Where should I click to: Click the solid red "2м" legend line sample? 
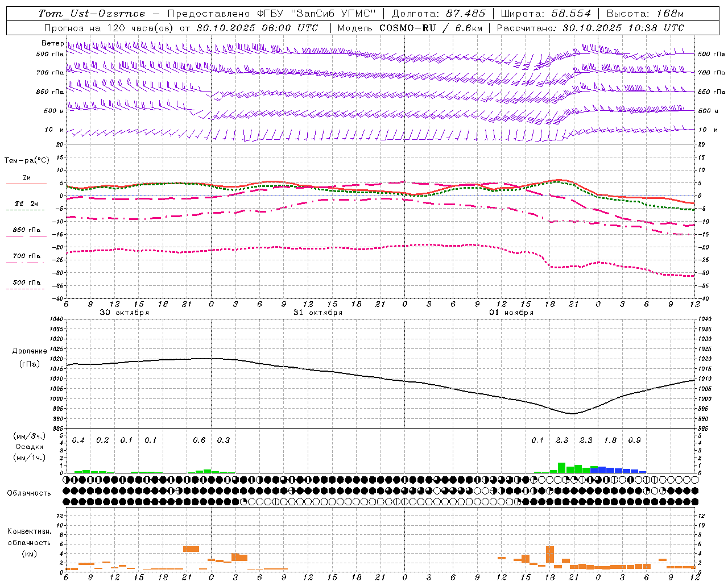click(26, 184)
